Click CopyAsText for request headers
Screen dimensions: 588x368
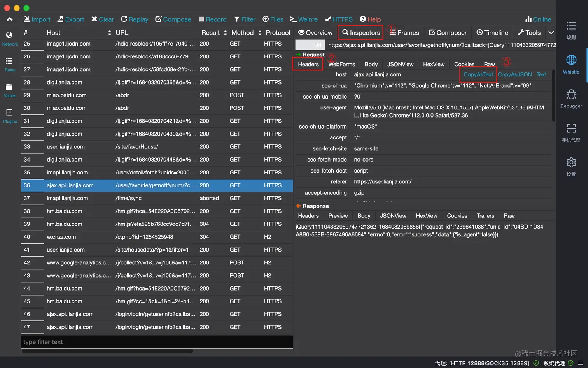[478, 74]
